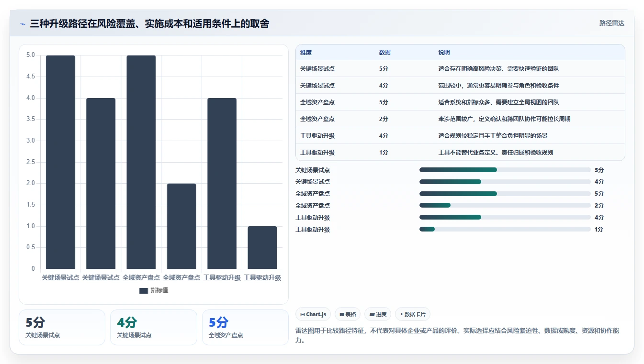Open the 5分 关键场景试点 summary card
This screenshot has width=644, height=364.
coord(62,327)
